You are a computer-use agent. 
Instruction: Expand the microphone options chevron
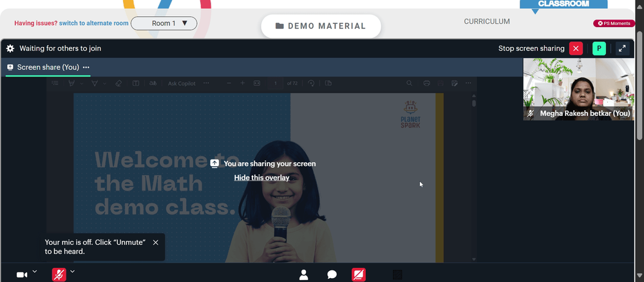coord(72,271)
